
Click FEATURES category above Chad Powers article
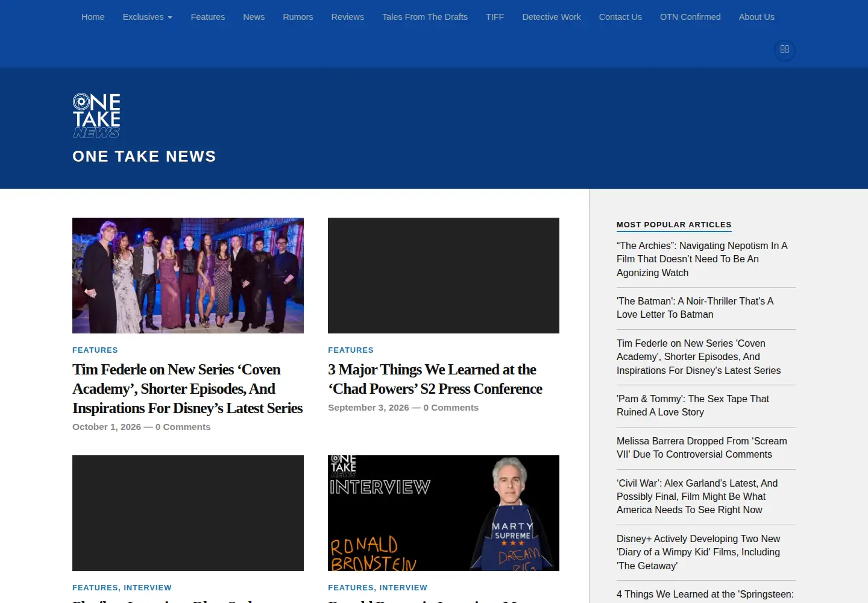(x=351, y=350)
